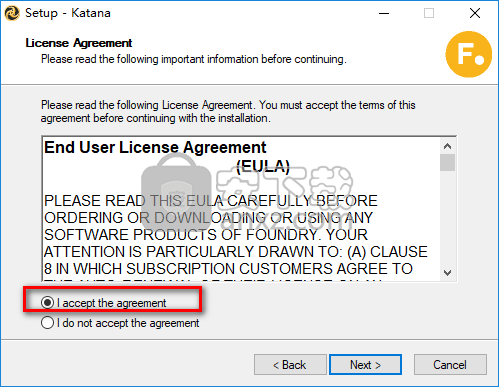The height and width of the screenshot is (387, 499).
Task: Click the Foundry orange F logo
Action: tap(469, 54)
